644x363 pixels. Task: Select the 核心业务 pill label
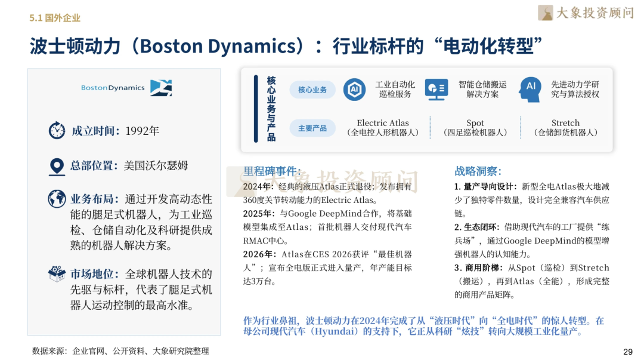[312, 90]
